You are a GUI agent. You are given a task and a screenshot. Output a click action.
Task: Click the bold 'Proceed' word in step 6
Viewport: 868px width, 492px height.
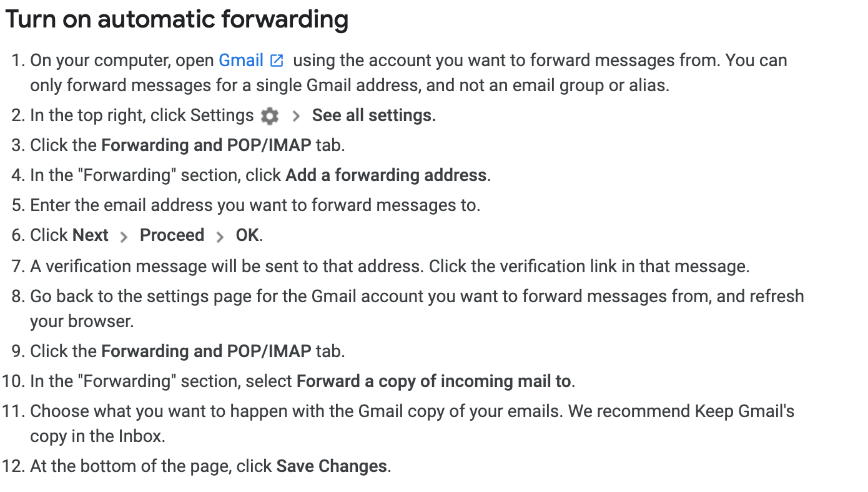[x=172, y=235]
